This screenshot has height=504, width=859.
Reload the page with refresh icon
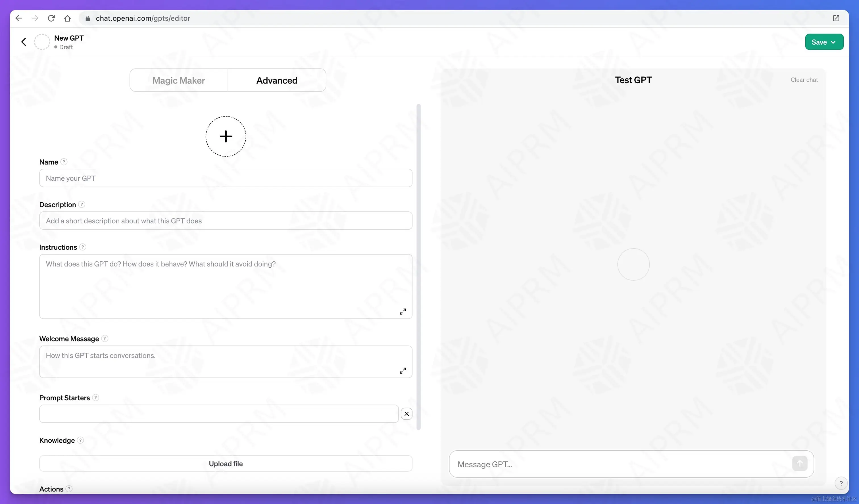51,18
